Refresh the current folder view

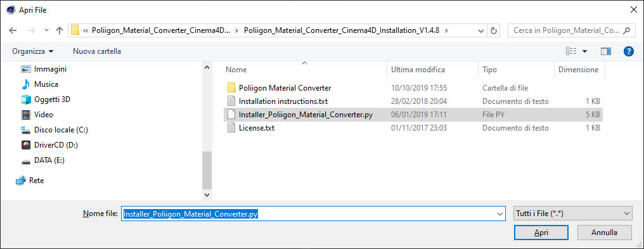(x=494, y=30)
